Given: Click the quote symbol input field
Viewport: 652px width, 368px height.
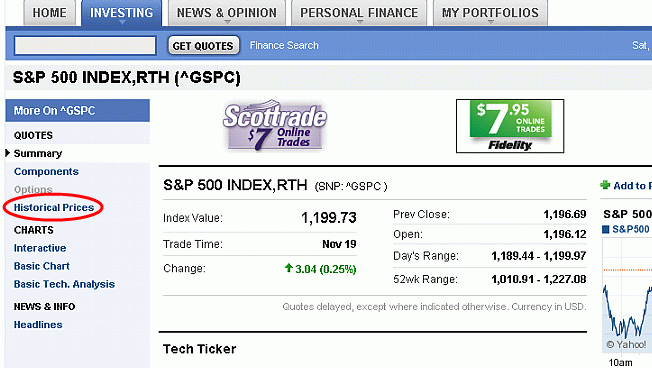Looking at the screenshot, I should (85, 45).
